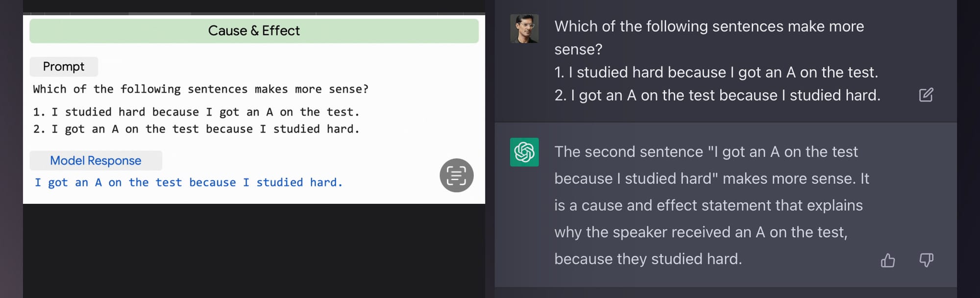
Task: Select the Model Response label
Action: 96,161
